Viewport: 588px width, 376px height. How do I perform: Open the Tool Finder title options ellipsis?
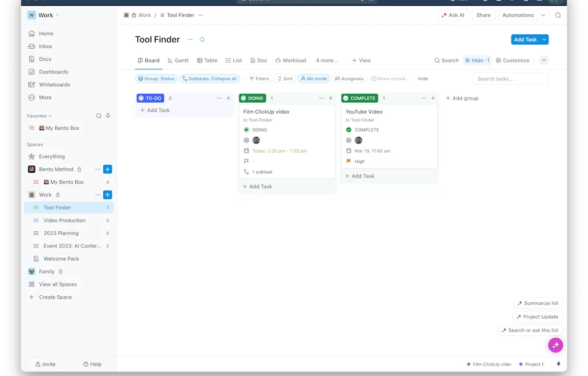190,40
